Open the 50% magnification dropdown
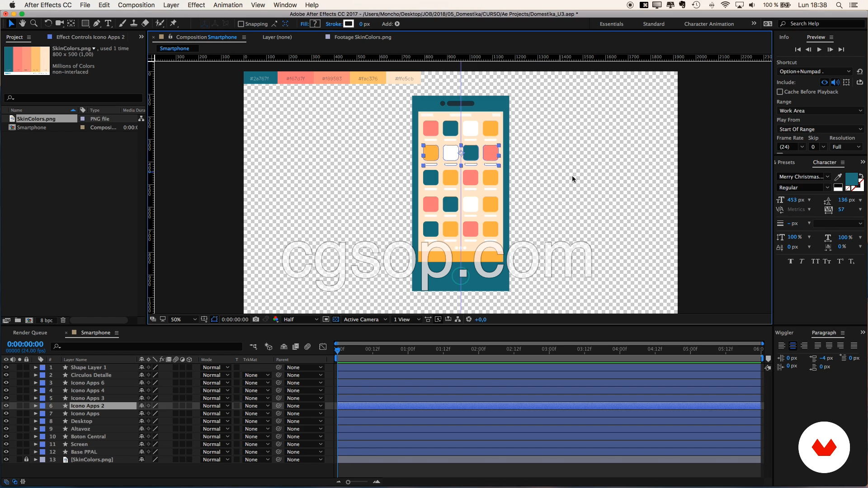 coord(183,319)
